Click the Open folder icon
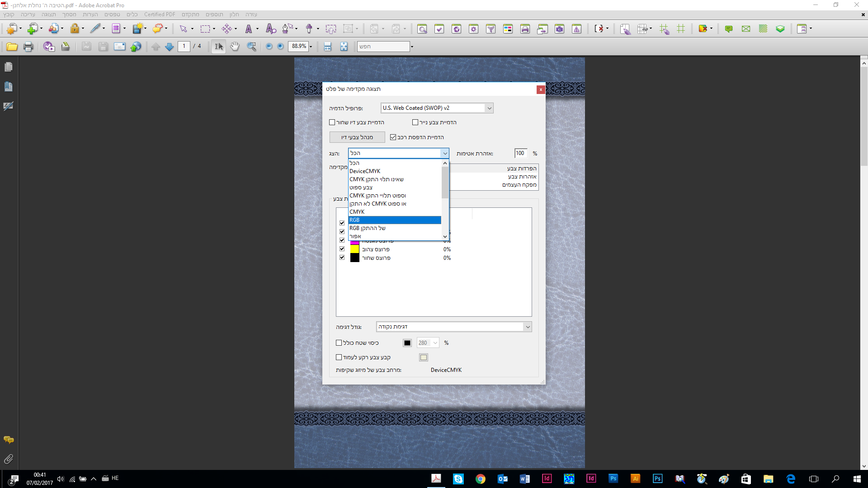The image size is (868, 488). [x=12, y=47]
